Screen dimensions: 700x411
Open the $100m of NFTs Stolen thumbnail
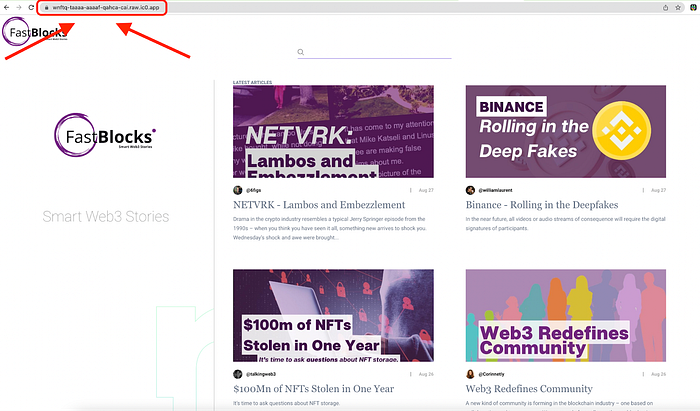coord(333,315)
